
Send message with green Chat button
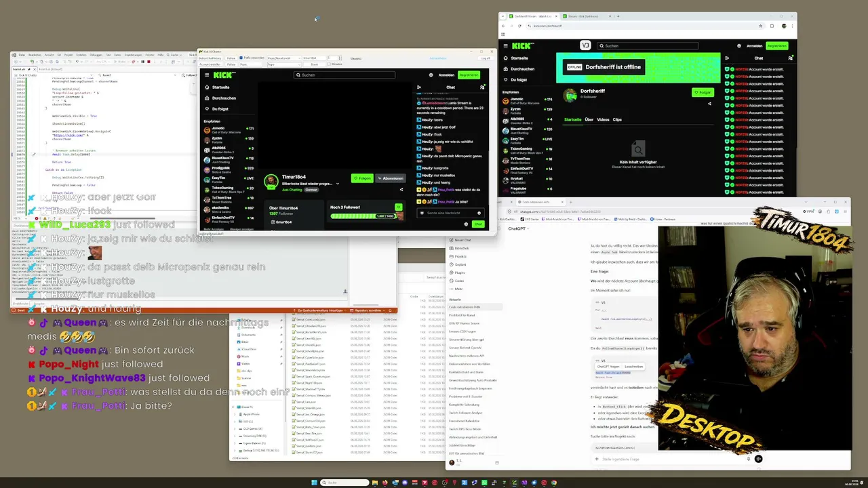(478, 224)
